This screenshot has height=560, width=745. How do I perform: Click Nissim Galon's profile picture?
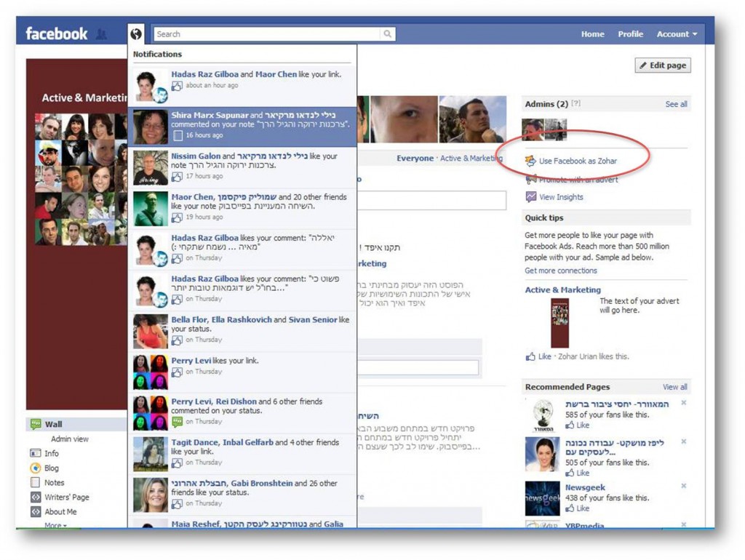150,168
